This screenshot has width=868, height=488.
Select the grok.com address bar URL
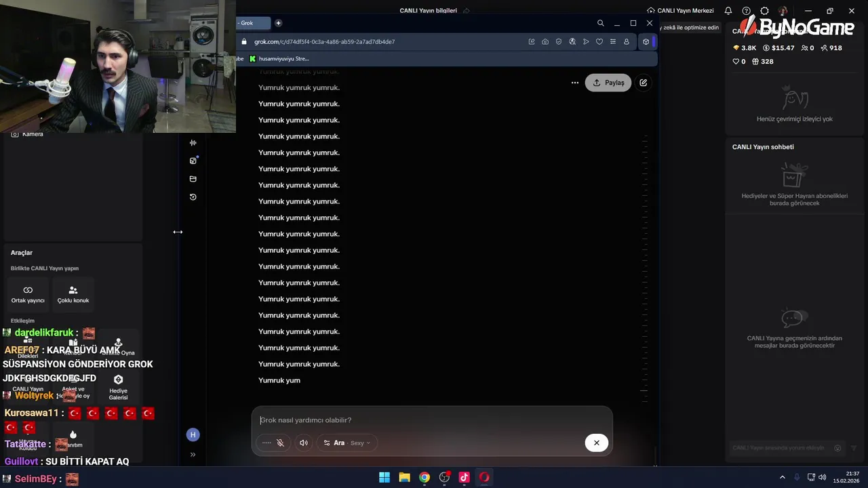click(324, 41)
